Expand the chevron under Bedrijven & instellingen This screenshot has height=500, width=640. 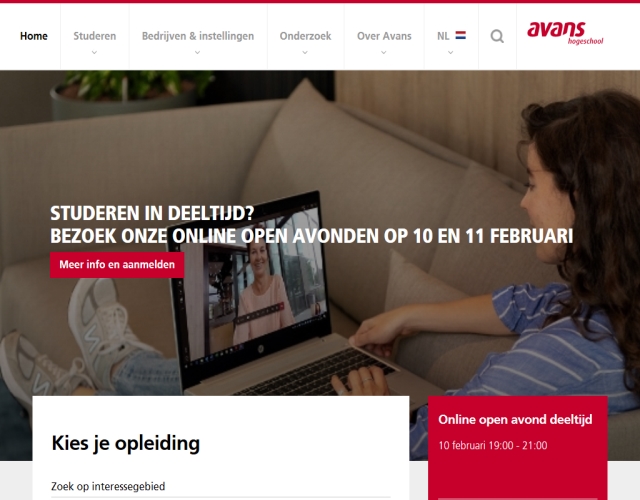point(198,52)
